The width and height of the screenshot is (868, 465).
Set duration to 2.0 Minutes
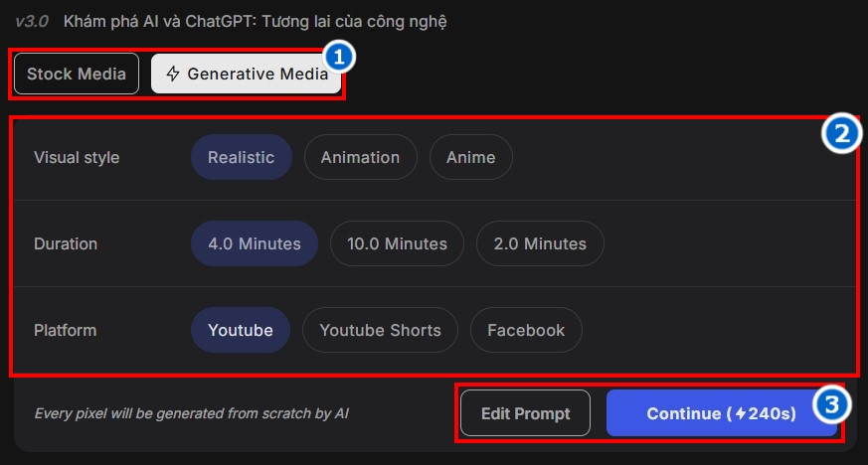(540, 243)
